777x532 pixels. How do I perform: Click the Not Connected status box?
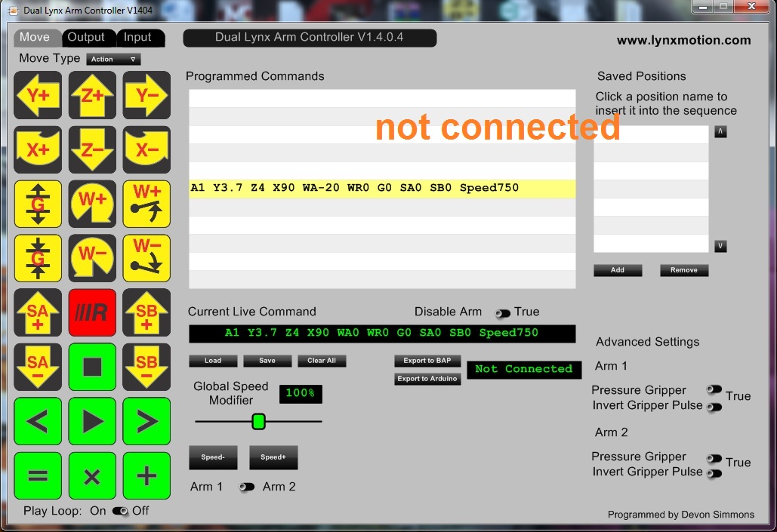(524, 370)
